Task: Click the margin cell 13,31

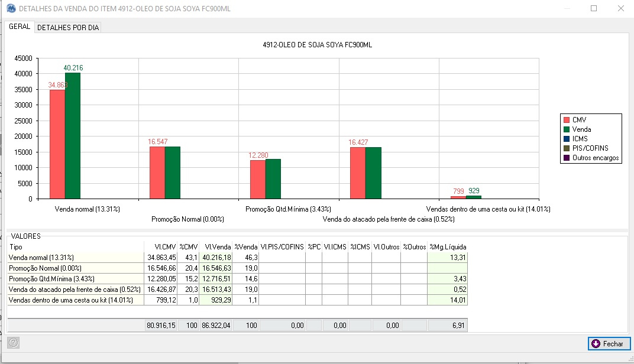Action: 448,258
